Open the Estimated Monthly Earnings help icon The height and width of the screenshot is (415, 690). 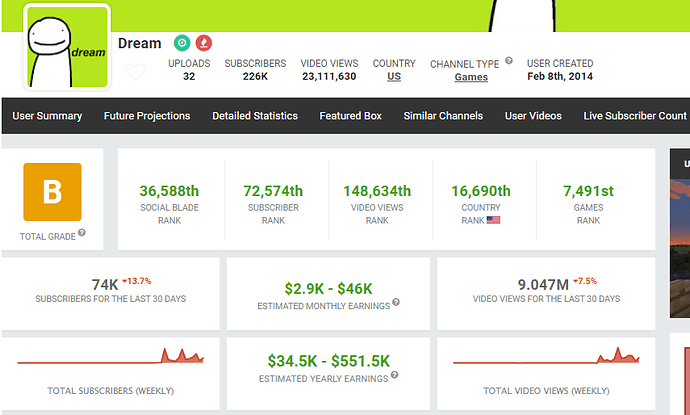pyautogui.click(x=396, y=302)
